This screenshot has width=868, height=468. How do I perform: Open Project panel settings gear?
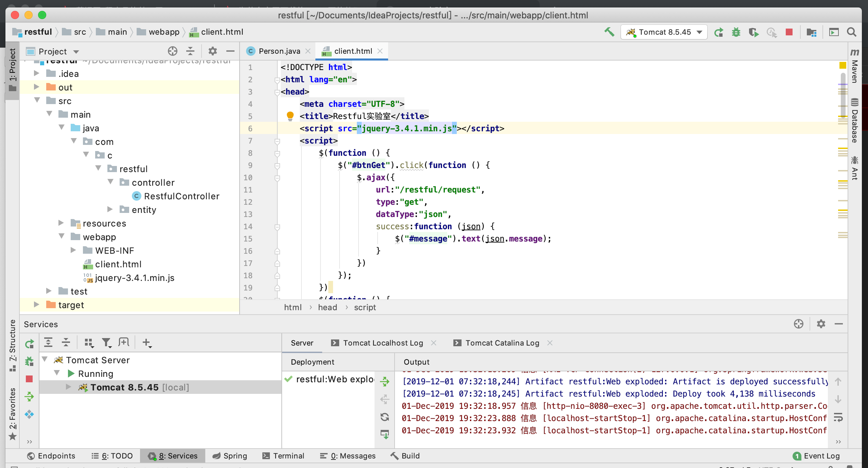click(x=212, y=51)
